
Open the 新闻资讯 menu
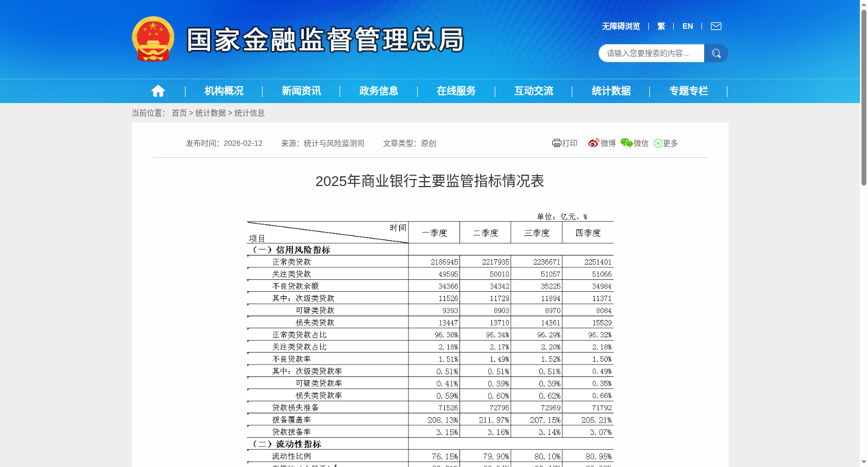pyautogui.click(x=301, y=91)
